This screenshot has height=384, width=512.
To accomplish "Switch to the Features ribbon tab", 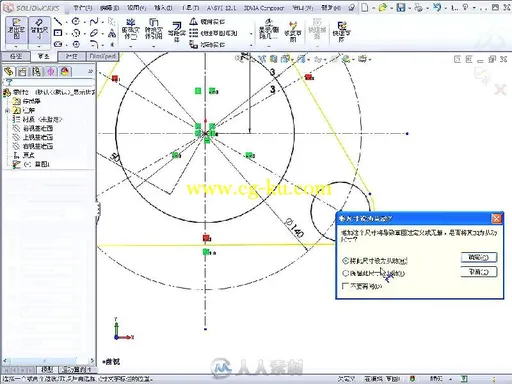I will (16, 57).
